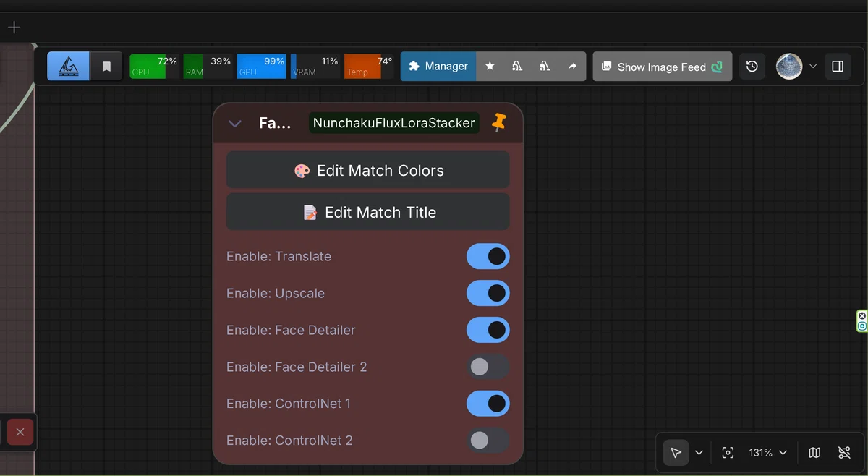The image size is (868, 476).
Task: Toggle link visibility icon in bottom toolbar
Action: [844, 453]
